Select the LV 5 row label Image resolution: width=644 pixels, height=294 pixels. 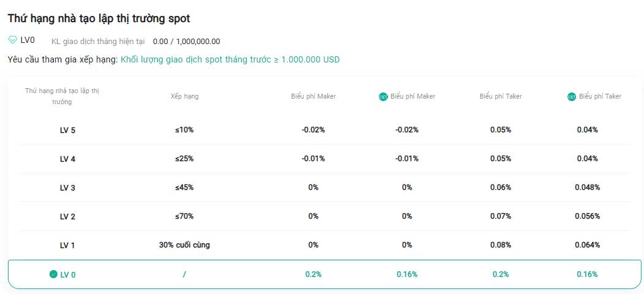click(67, 130)
